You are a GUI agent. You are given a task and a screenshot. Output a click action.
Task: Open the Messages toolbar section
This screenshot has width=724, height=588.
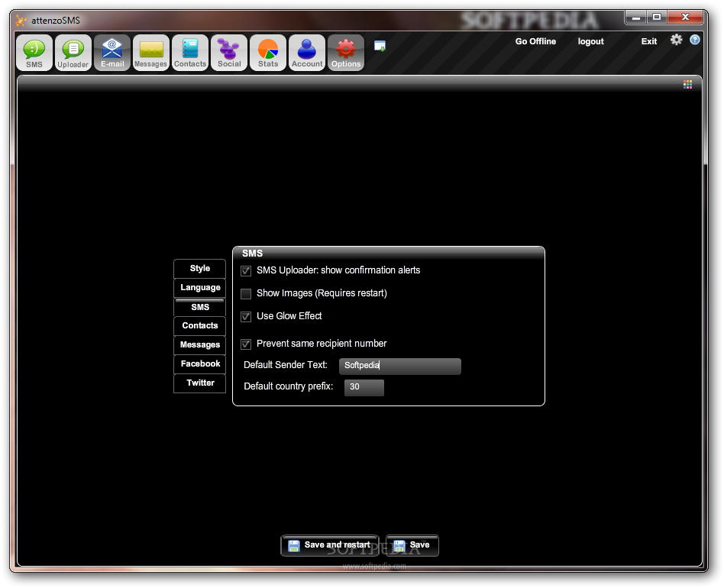coord(151,53)
